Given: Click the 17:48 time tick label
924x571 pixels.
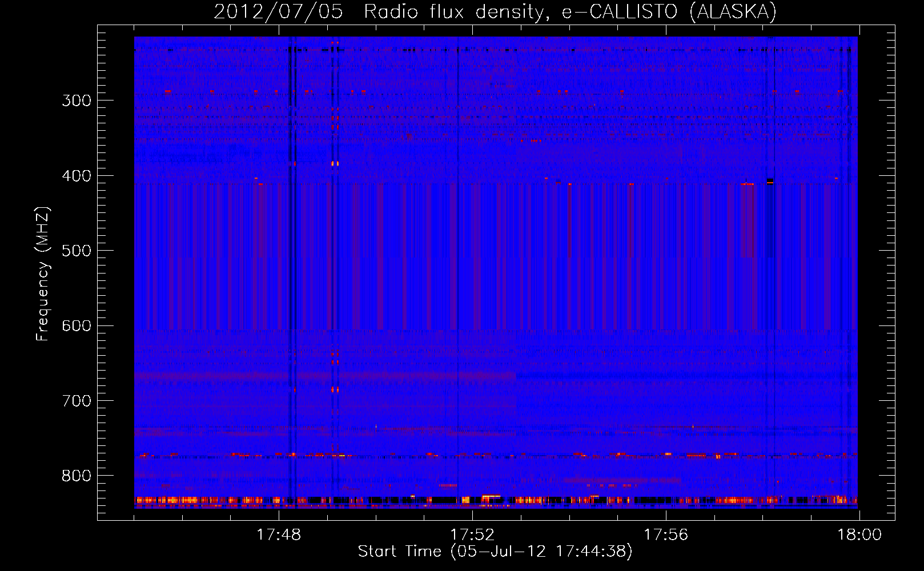Looking at the screenshot, I should (279, 535).
